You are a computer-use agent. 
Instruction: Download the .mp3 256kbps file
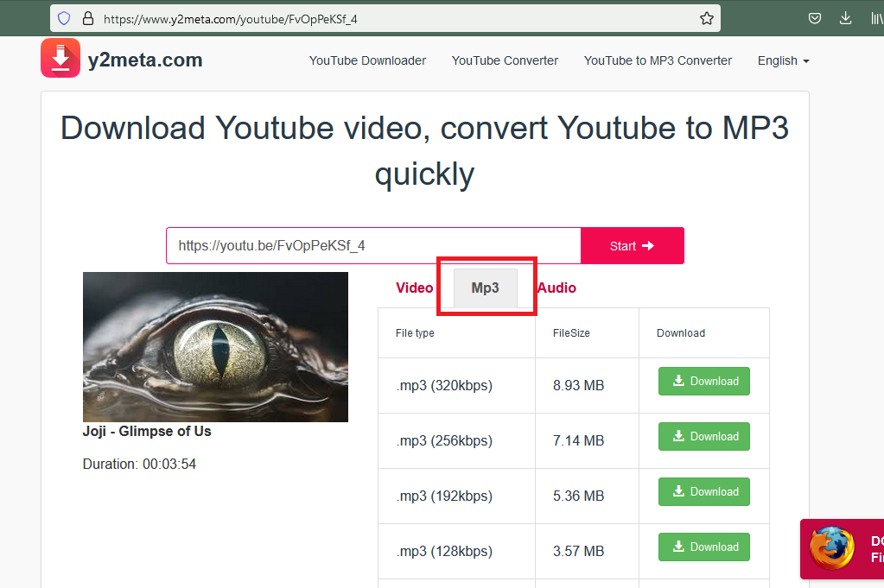click(x=704, y=437)
